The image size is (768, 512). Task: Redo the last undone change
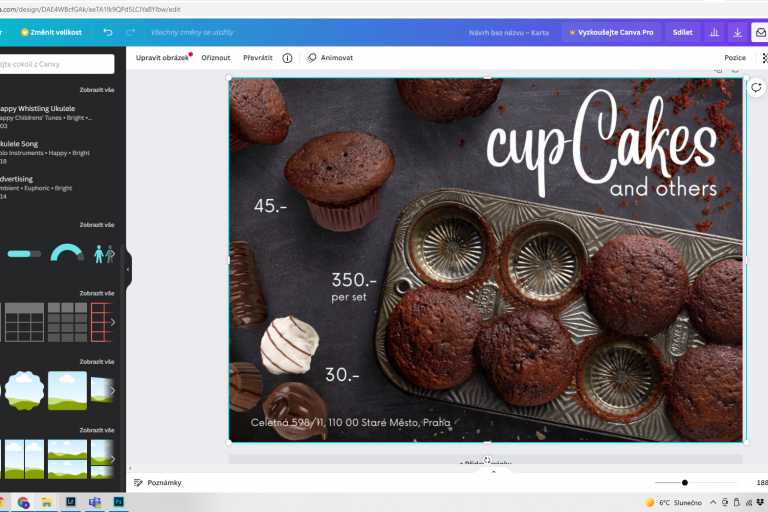[x=130, y=32]
